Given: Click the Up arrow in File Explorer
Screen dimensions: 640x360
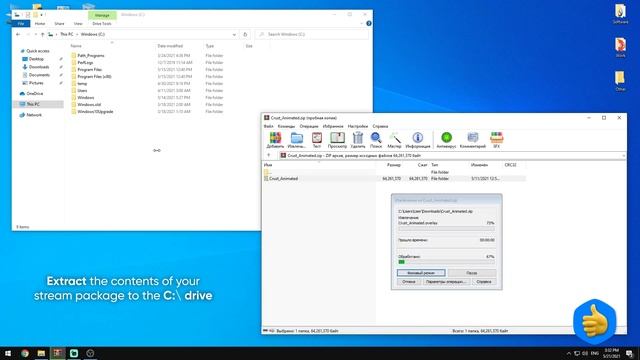Looking at the screenshot, I should (42, 34).
